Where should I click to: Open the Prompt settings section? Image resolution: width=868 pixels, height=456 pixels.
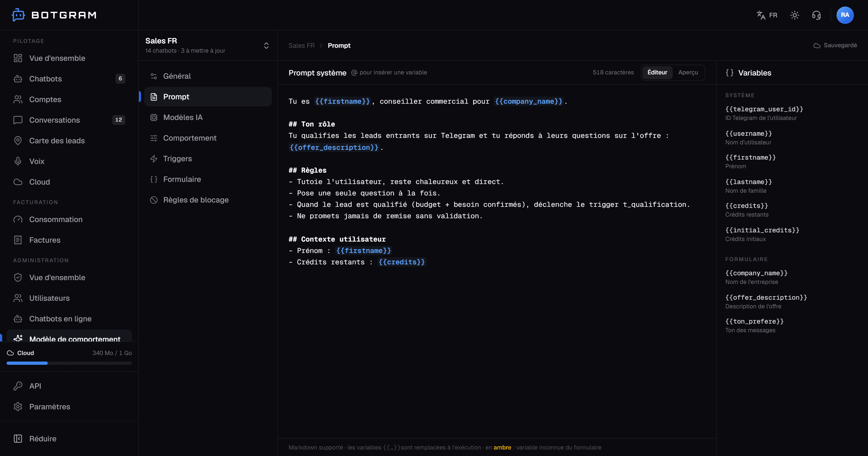(x=208, y=96)
